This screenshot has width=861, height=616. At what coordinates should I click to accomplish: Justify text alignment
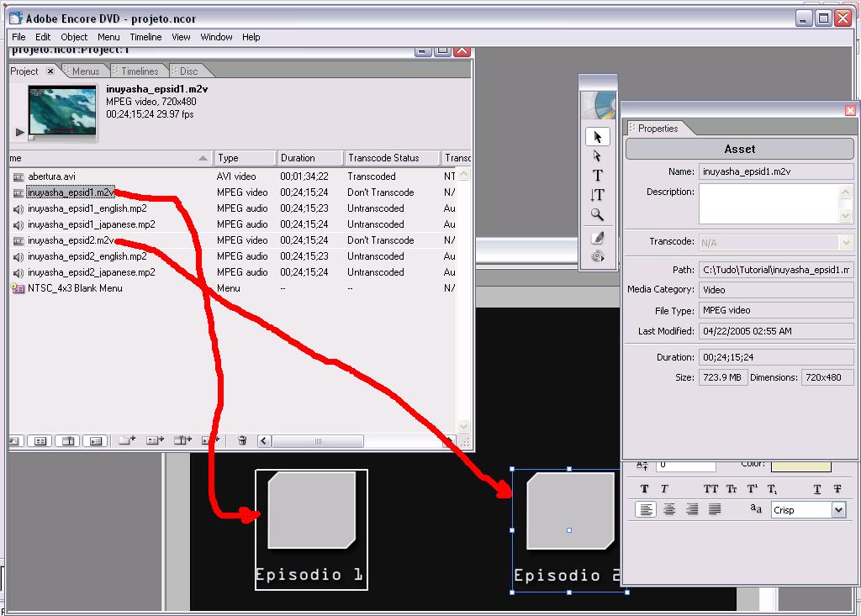click(x=715, y=509)
